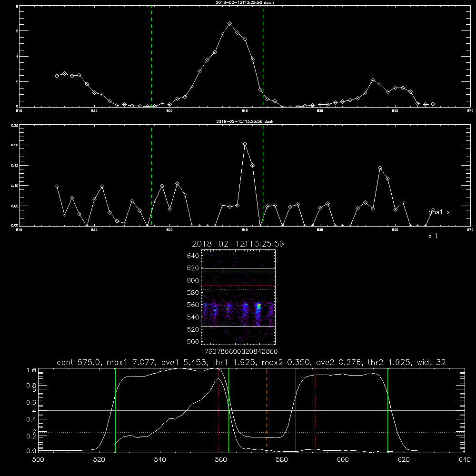Click the left green dashed line in dawn plot
The height and width of the screenshot is (476, 476).
tap(151, 56)
